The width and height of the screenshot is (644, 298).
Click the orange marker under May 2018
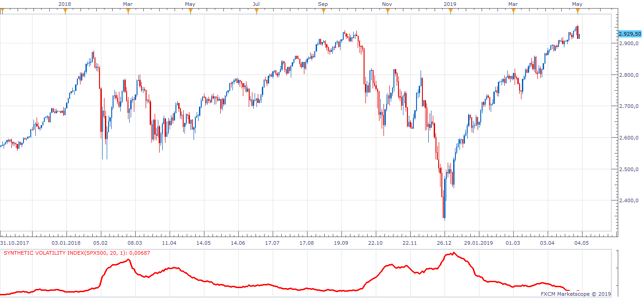coord(190,11)
